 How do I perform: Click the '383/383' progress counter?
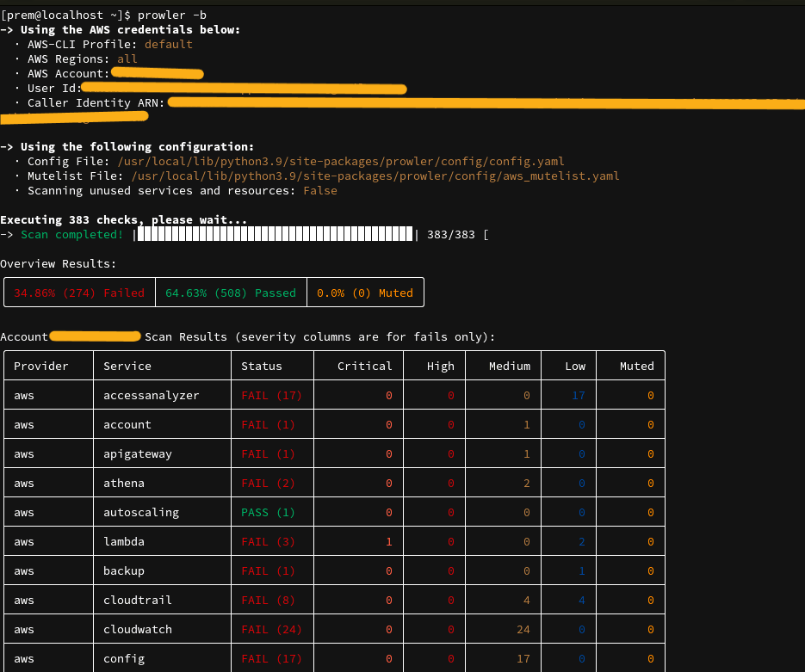[451, 234]
